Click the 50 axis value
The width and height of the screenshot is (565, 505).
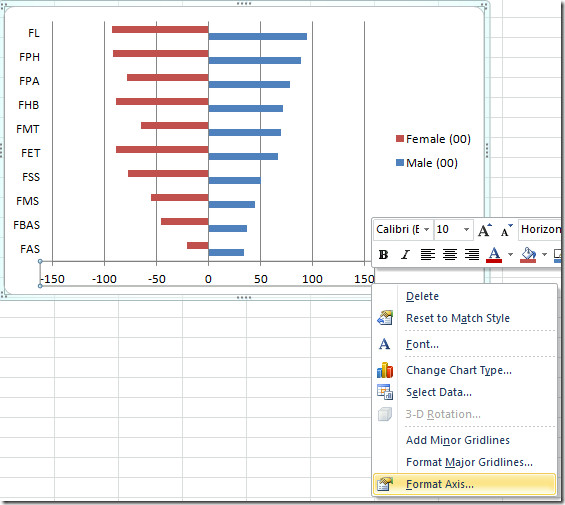click(261, 279)
